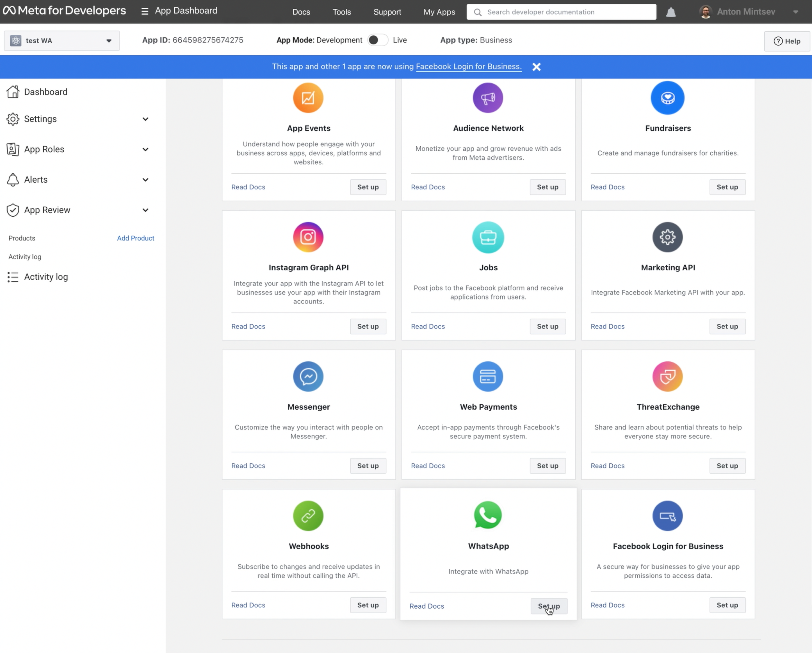This screenshot has width=812, height=653.
Task: Click the WhatsApp product icon
Action: coord(488,515)
